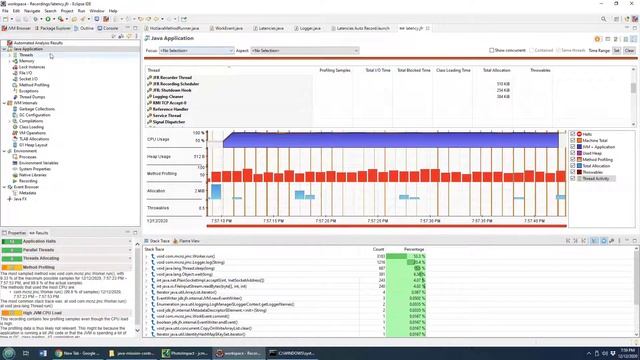This screenshot has height=360, width=640.
Task: Open the Recording page icon
Action: pyautogui.click(x=15, y=181)
